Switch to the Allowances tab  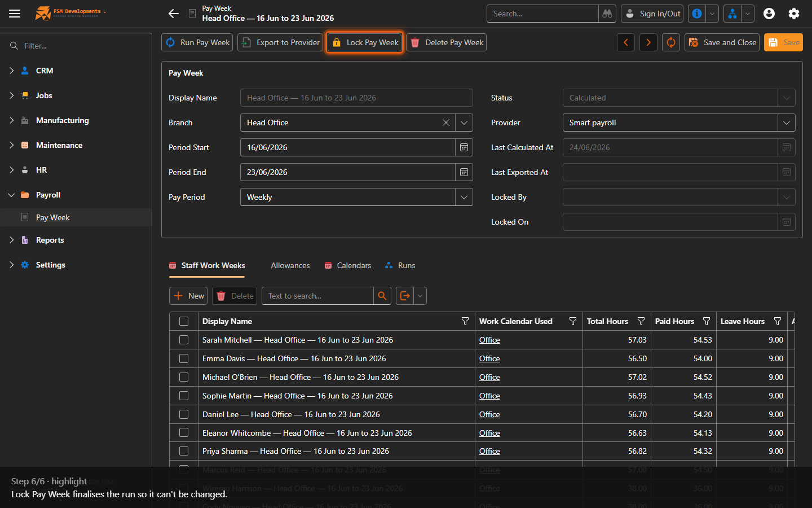tap(290, 265)
